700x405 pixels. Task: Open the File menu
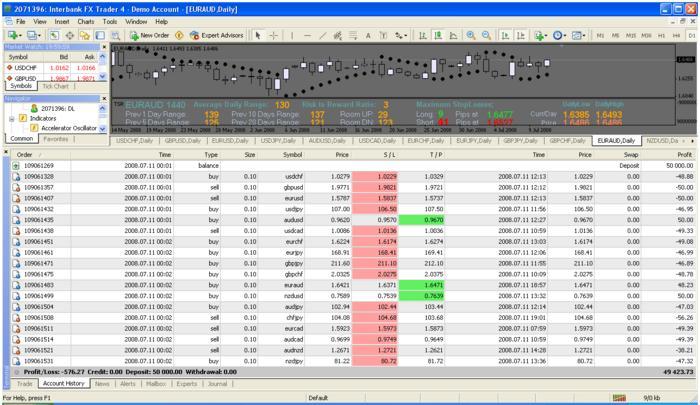[21, 21]
